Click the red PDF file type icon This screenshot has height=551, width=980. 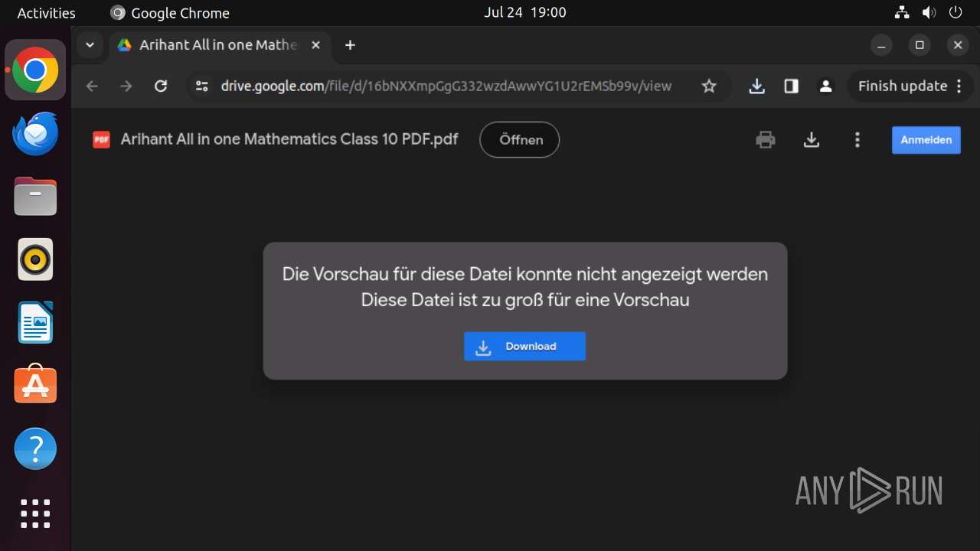point(101,139)
